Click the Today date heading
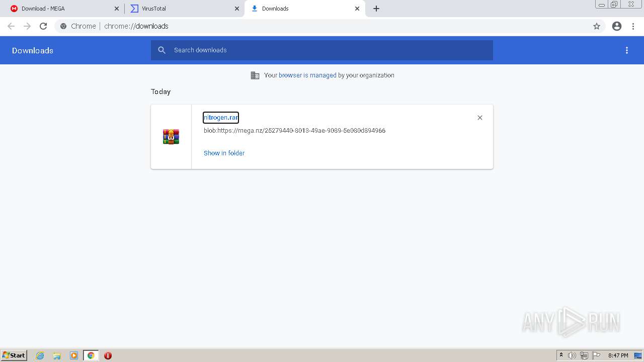644x362 pixels. pos(160,92)
